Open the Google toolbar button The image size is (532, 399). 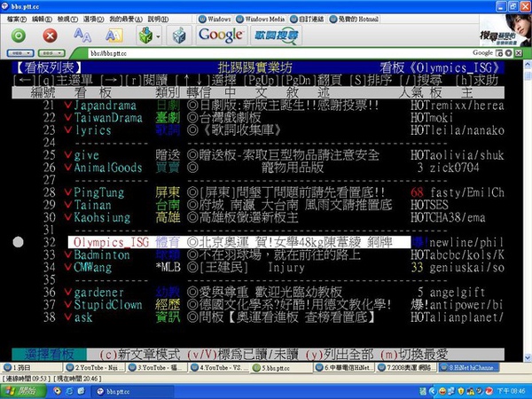221,35
